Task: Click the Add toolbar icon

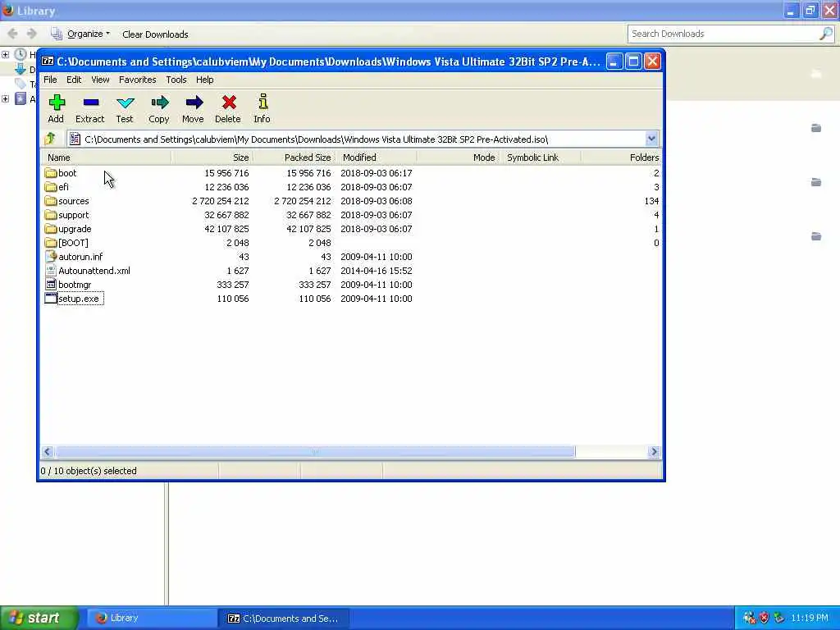Action: (57, 103)
